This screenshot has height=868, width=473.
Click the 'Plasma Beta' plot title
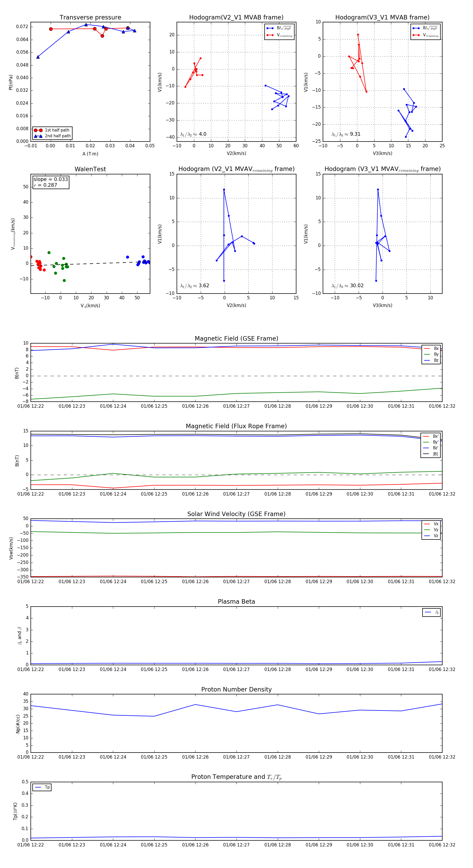tap(236, 602)
